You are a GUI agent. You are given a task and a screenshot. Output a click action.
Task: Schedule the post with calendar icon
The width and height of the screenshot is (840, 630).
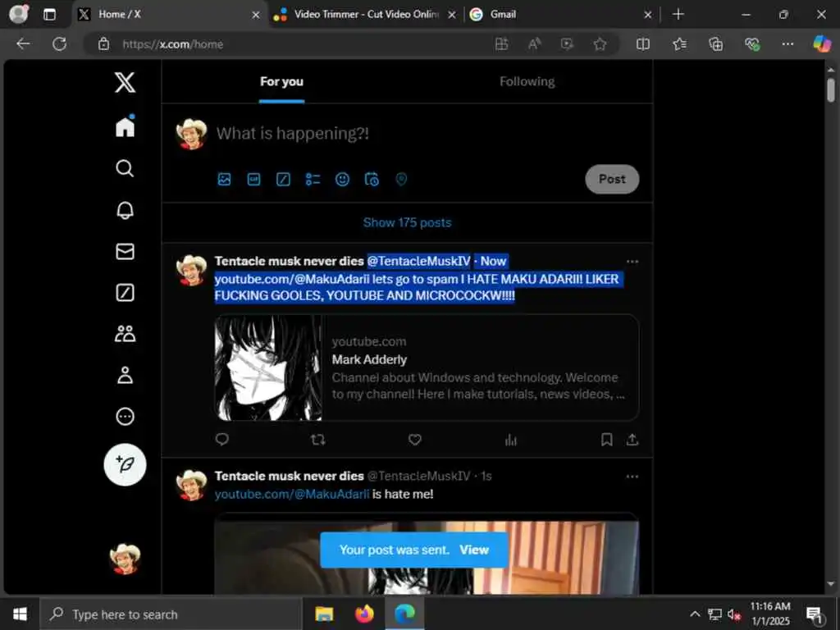[x=372, y=180]
